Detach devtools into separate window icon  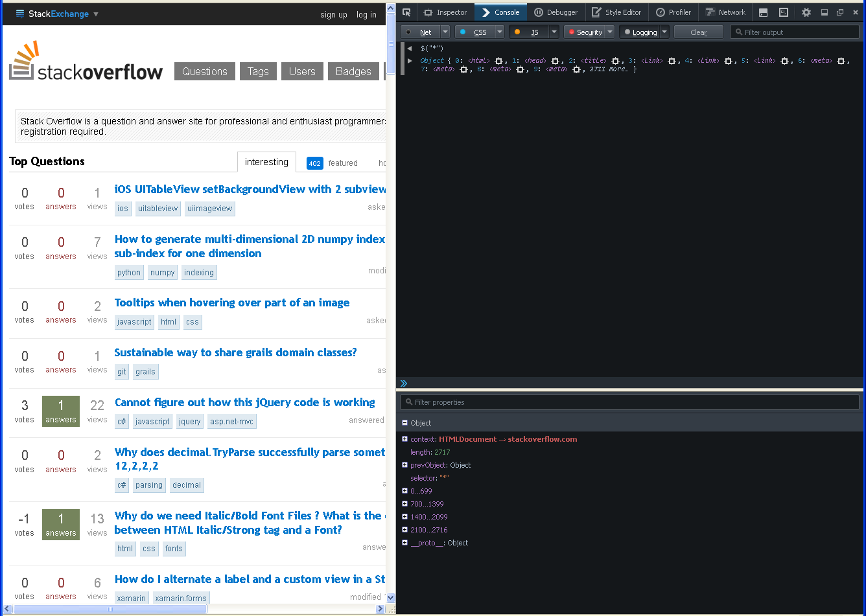840,12
